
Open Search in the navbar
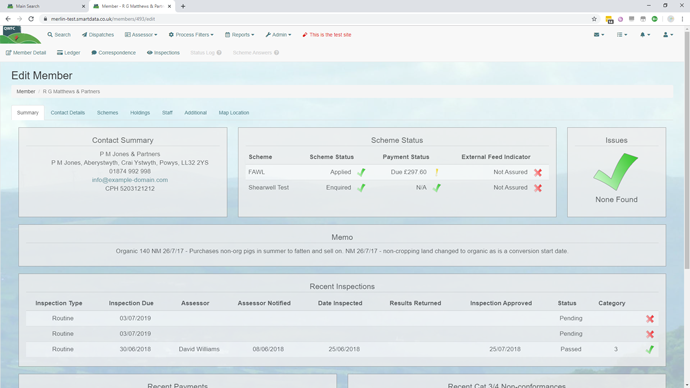(59, 35)
